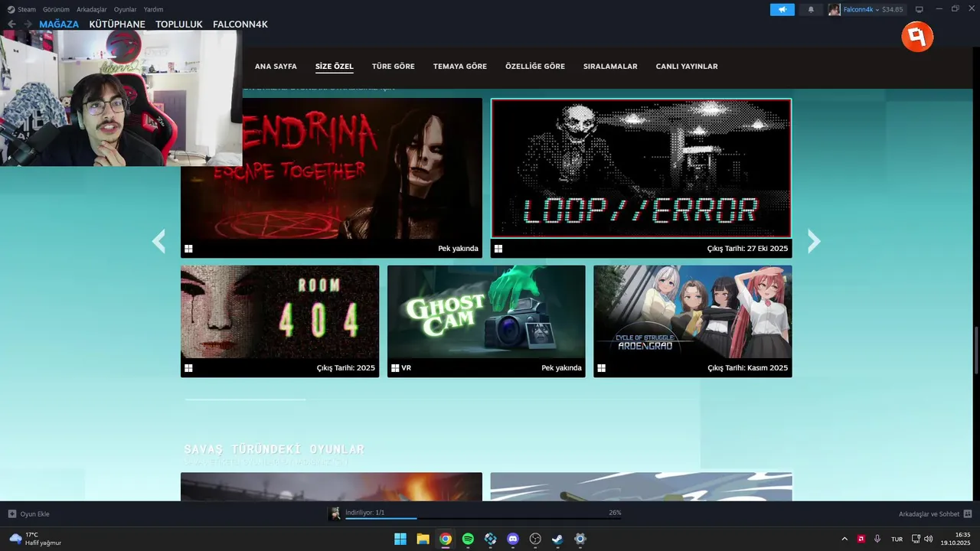Image resolution: width=980 pixels, height=551 pixels.
Task: Open the 16:35 clock and date
Action: (955, 539)
